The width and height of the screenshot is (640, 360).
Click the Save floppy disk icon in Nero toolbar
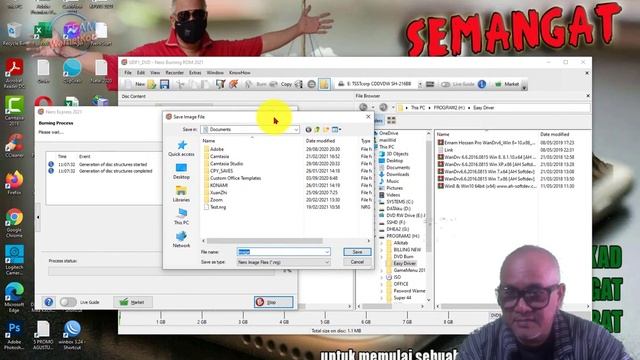coord(164,84)
